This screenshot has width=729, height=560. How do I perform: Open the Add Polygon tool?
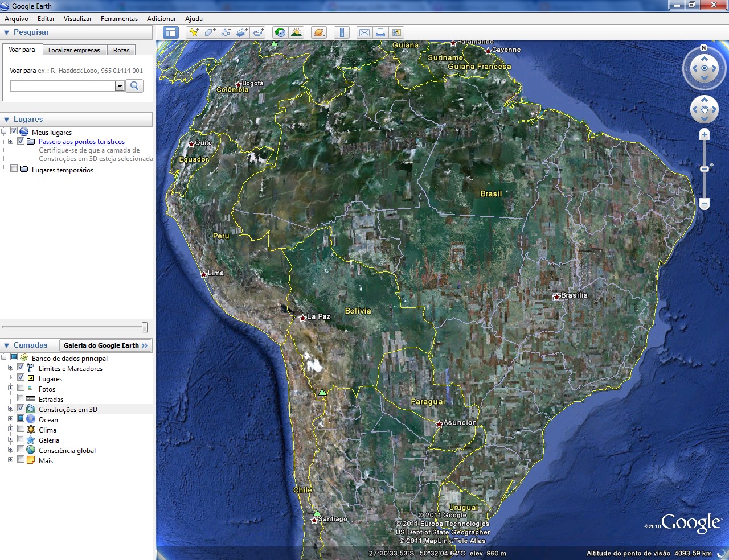click(x=209, y=32)
